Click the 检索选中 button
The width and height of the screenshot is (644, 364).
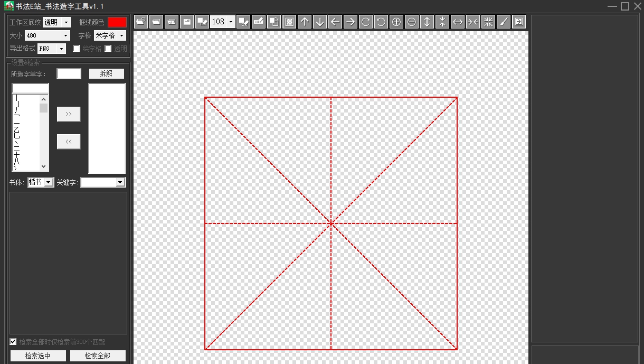coord(38,356)
